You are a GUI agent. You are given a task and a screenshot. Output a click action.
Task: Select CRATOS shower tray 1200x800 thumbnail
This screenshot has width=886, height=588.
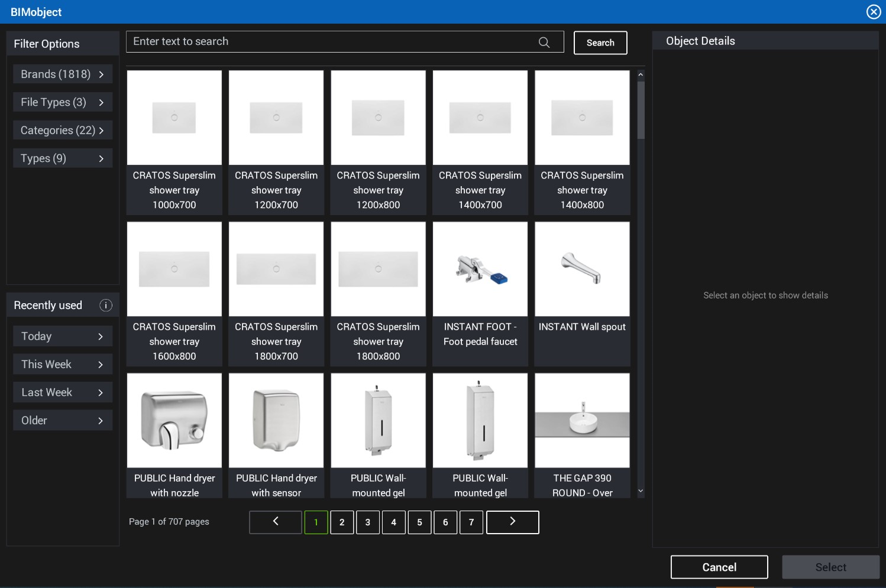click(379, 118)
